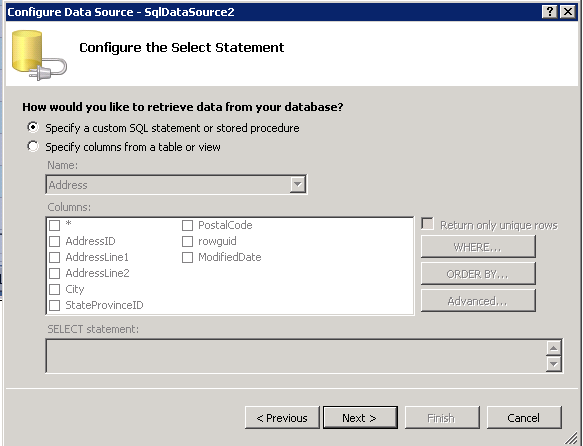
Task: Tick the AddressLine1 column checkbox
Action: [55, 257]
